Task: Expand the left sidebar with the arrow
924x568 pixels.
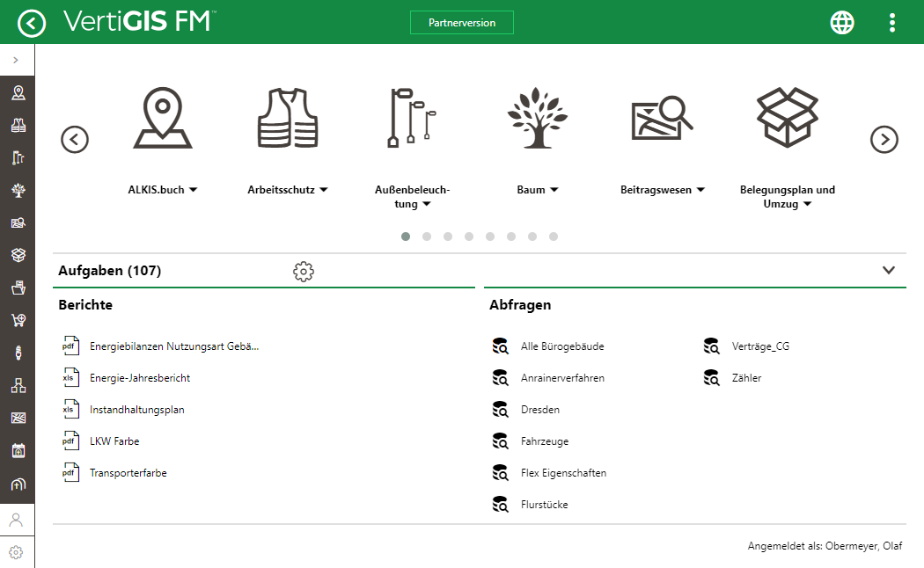Action: point(16,60)
